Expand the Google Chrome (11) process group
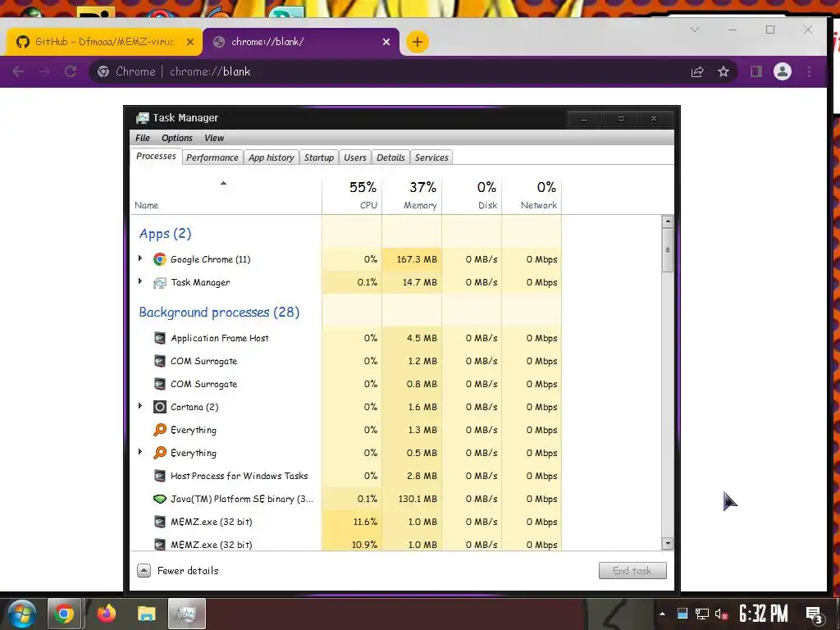The image size is (840, 630). (x=140, y=258)
